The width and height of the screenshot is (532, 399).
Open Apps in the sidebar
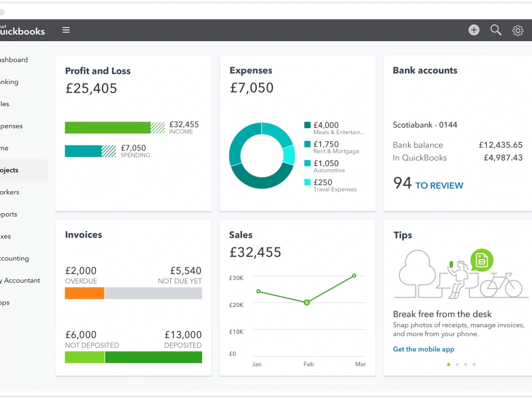[5, 302]
